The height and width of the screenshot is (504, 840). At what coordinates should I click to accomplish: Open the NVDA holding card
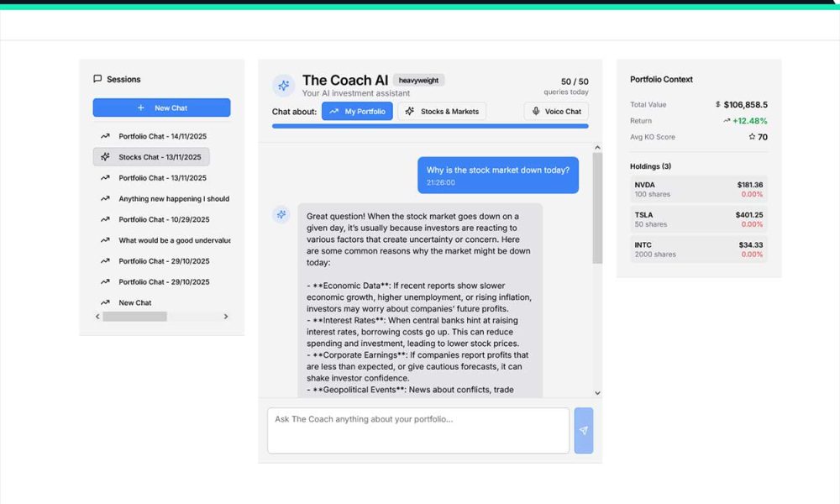(698, 189)
